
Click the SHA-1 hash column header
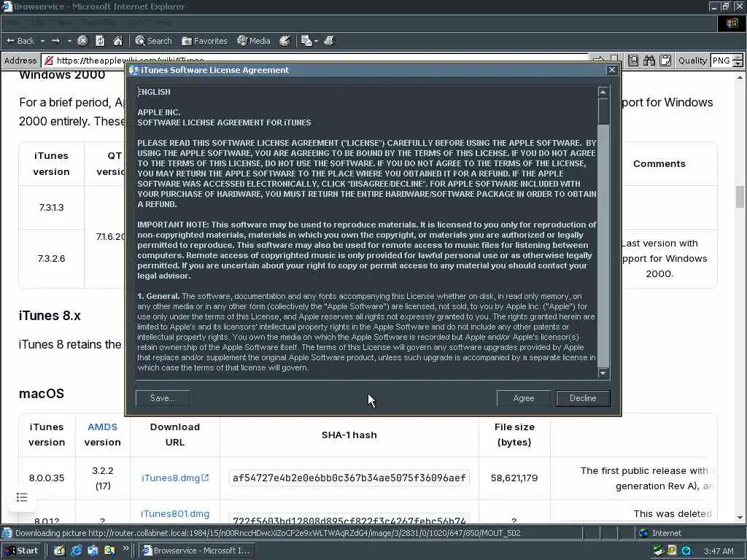coord(349,435)
